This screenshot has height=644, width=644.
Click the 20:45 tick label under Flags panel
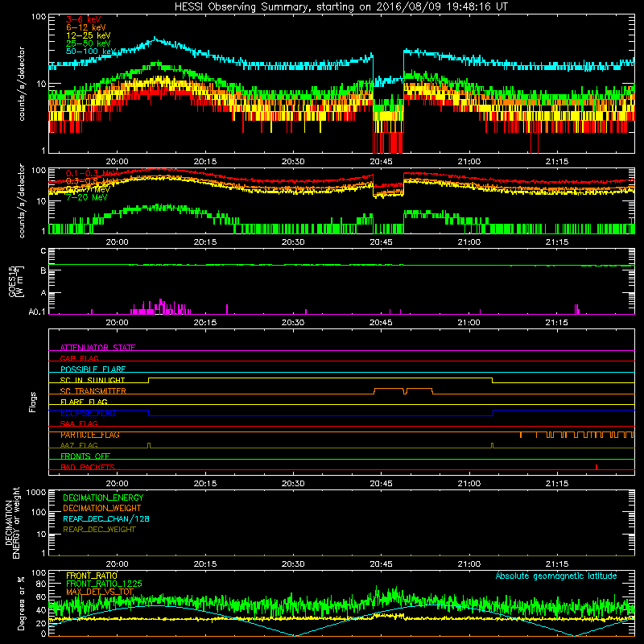[x=381, y=484]
